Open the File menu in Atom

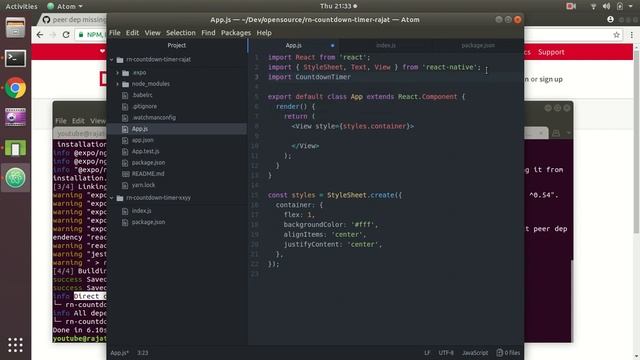(x=115, y=33)
